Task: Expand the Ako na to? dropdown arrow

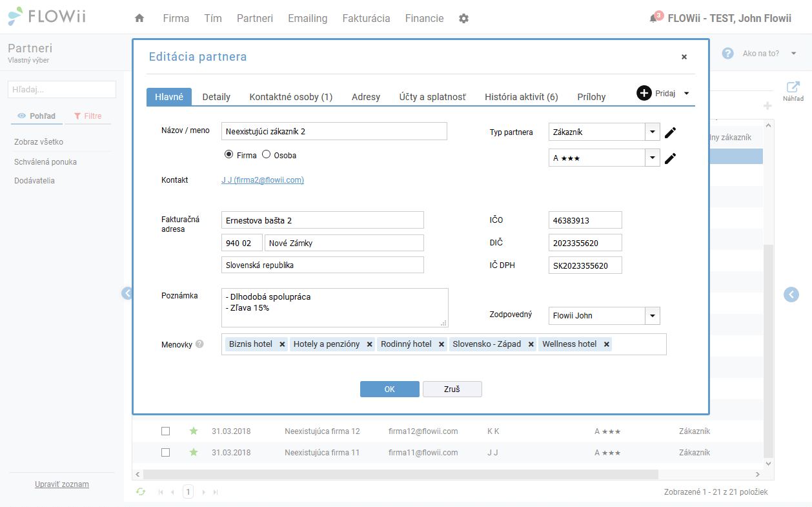Action: (x=793, y=54)
